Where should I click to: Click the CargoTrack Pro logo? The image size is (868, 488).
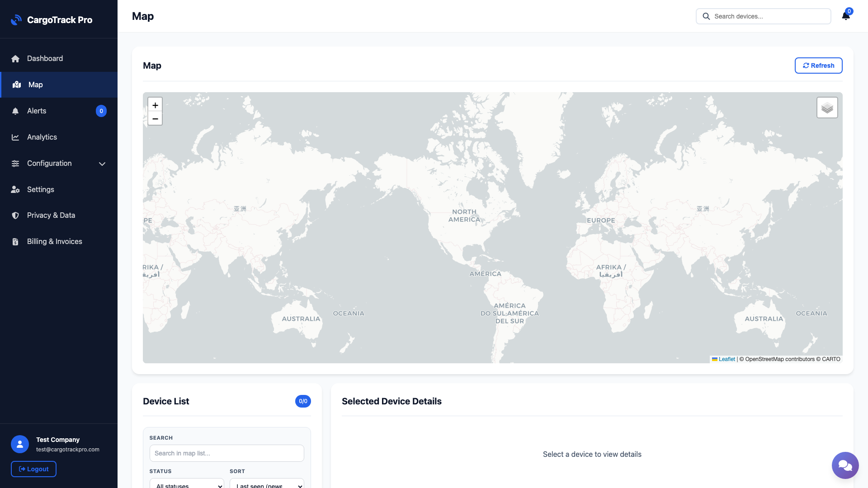pyautogui.click(x=52, y=19)
